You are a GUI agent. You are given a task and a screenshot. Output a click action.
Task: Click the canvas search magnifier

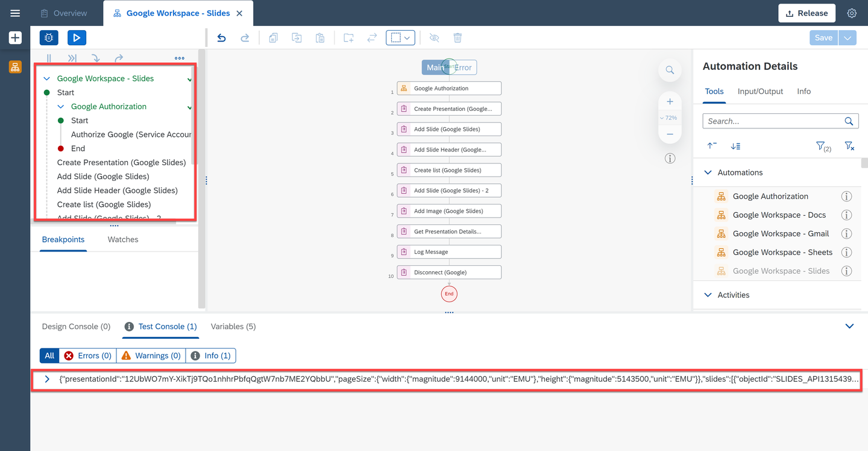pyautogui.click(x=670, y=70)
